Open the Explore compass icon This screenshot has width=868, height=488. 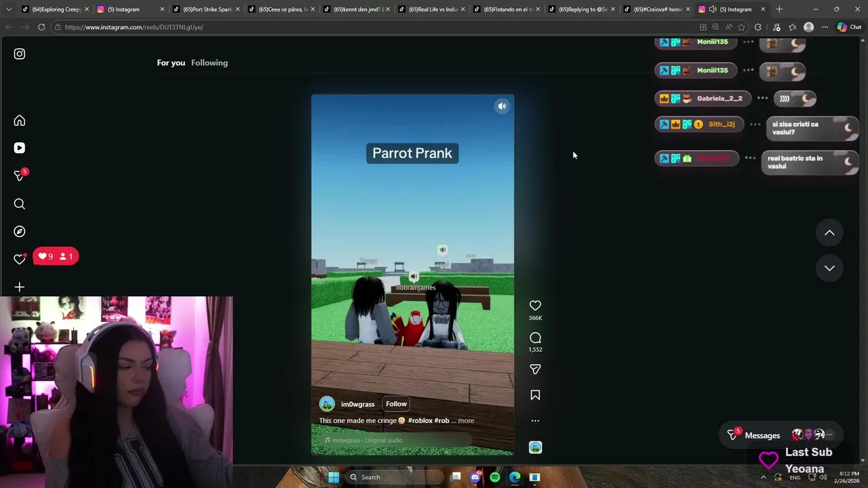(x=19, y=231)
